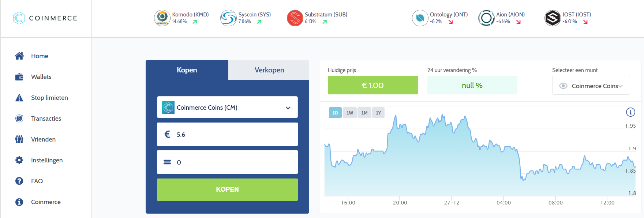Screen dimensions: 644x218
Task: Focus the coin amount field showing 0
Action: click(227, 162)
